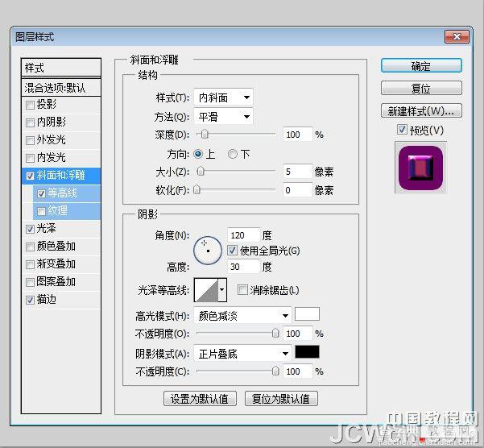Click the 软化 value field showing 0
484x448 pixels.
(x=297, y=190)
